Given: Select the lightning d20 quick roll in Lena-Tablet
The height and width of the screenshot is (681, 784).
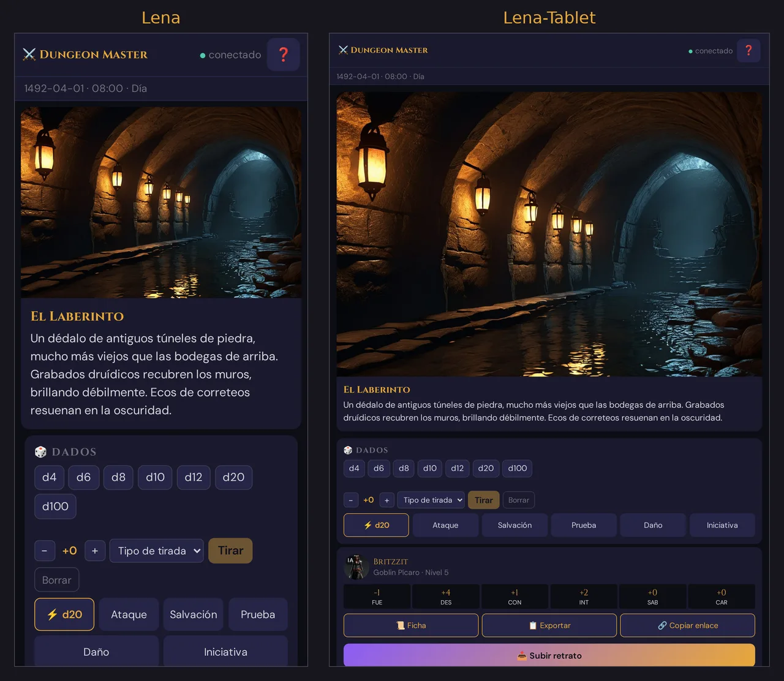Looking at the screenshot, I should (376, 525).
